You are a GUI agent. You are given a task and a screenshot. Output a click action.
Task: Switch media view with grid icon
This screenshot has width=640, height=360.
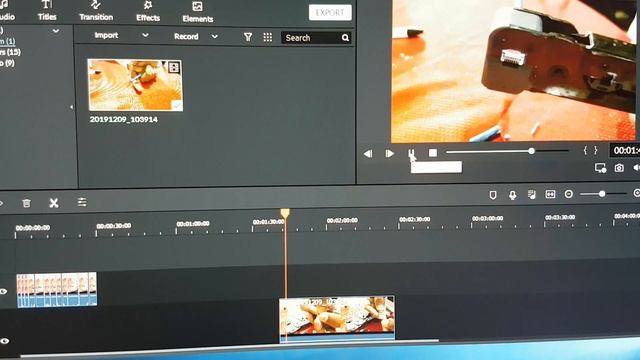click(x=268, y=38)
